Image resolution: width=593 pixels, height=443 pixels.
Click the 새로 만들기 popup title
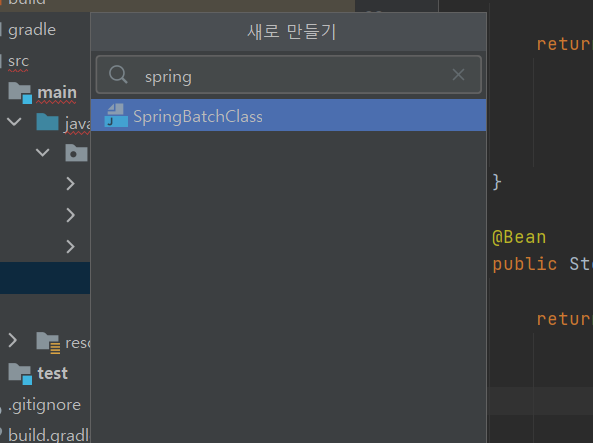click(x=291, y=32)
